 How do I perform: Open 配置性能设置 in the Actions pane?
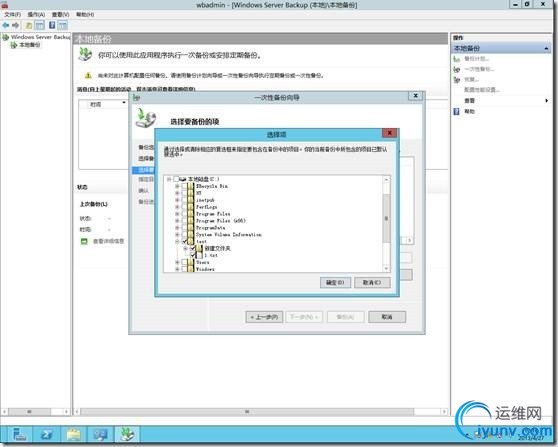coord(482,90)
